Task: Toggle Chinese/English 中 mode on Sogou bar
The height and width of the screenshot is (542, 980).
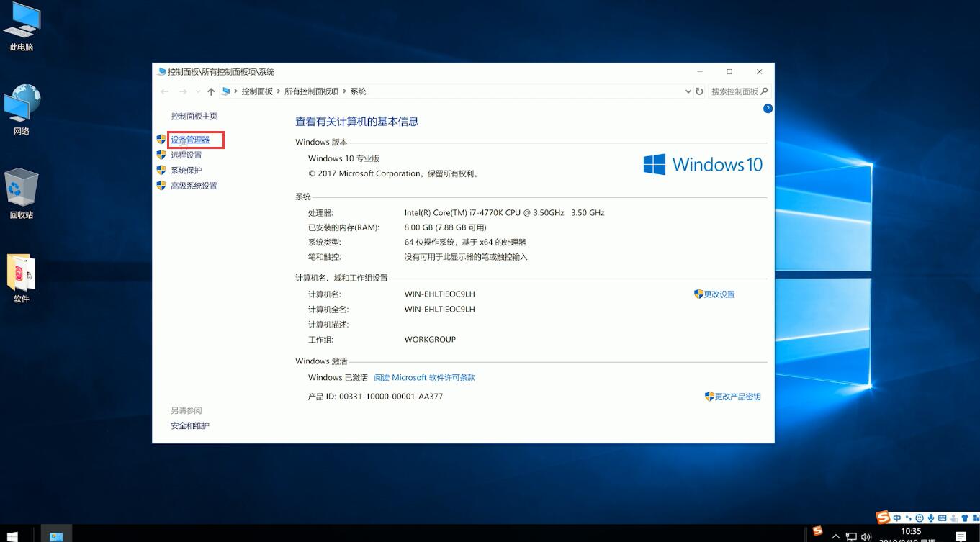Action: 897,518
